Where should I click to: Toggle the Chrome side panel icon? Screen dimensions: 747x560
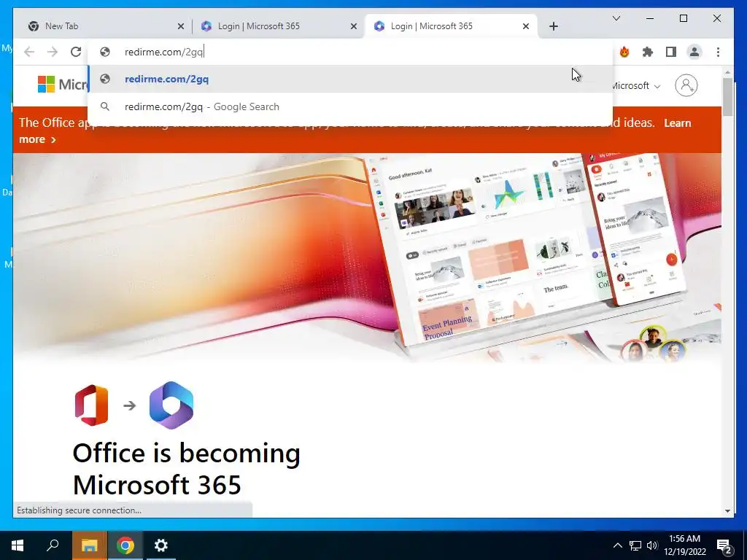click(x=671, y=52)
